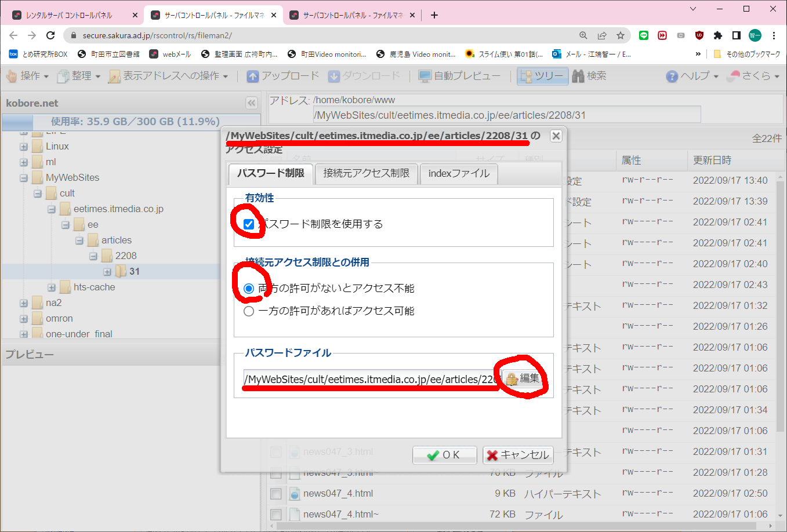Click the password file path field
This screenshot has width=787, height=532.
pos(371,380)
